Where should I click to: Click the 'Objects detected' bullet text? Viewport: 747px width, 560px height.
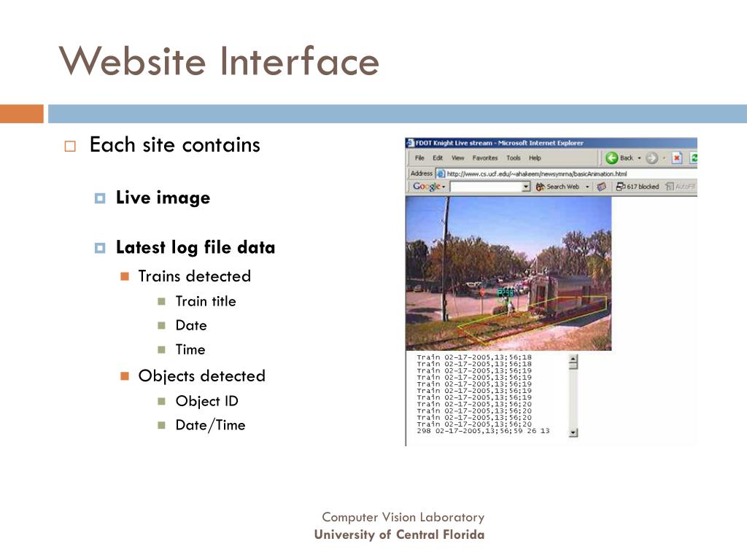[x=201, y=376]
